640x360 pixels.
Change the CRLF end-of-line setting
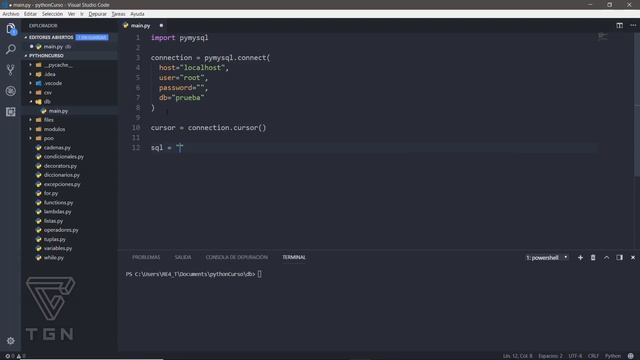coord(593,356)
